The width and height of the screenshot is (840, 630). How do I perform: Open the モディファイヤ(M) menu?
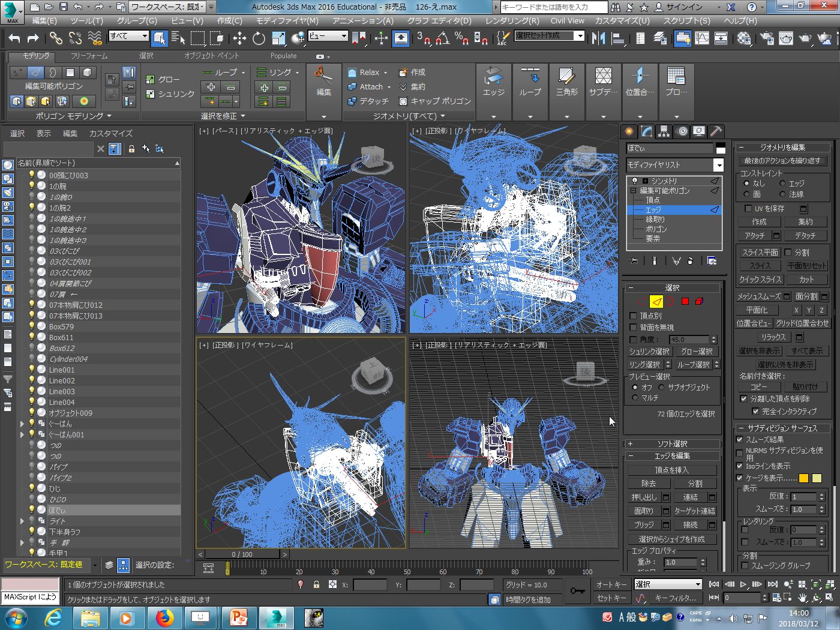(x=287, y=20)
